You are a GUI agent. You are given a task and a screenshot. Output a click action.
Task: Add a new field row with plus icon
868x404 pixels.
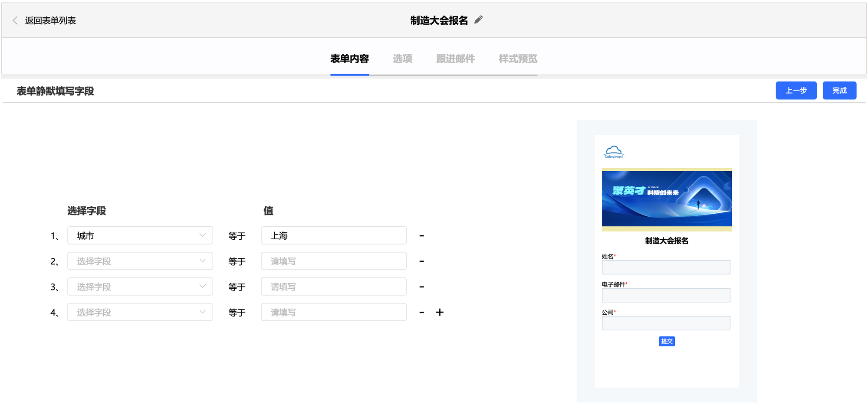pos(440,313)
